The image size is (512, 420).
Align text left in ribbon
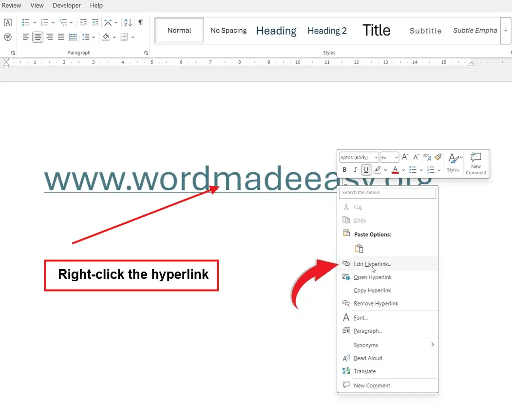click(26, 37)
